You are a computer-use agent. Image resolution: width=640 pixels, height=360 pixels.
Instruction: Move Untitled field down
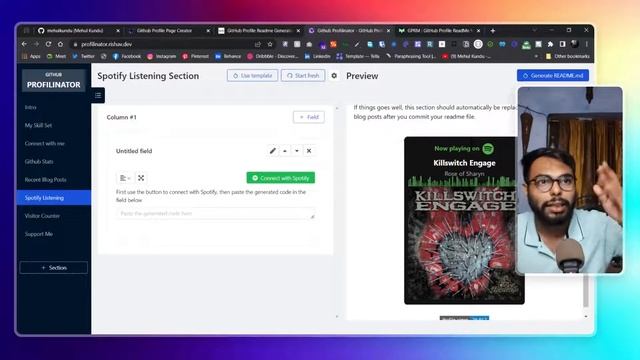pos(297,151)
